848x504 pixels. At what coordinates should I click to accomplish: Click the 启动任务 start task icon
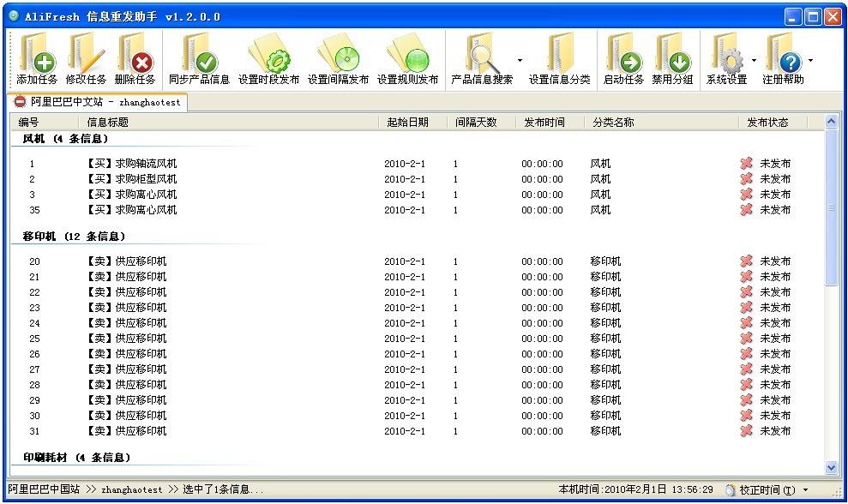coord(625,56)
